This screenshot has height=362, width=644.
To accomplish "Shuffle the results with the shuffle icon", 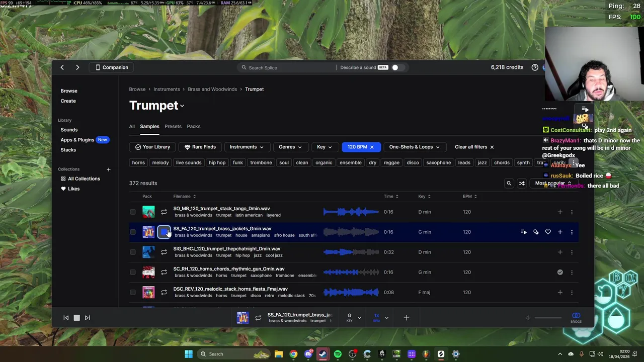I will [x=522, y=184].
